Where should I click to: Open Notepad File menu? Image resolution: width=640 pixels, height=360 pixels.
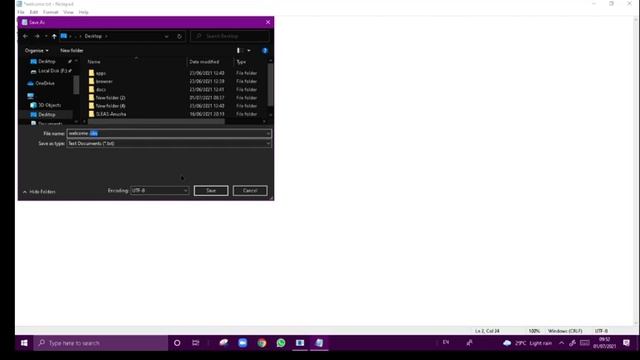click(21, 12)
